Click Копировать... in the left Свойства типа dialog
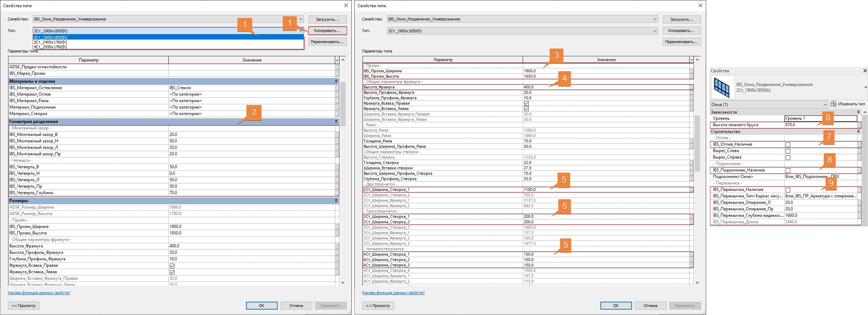The image size is (868, 315). pos(327,31)
